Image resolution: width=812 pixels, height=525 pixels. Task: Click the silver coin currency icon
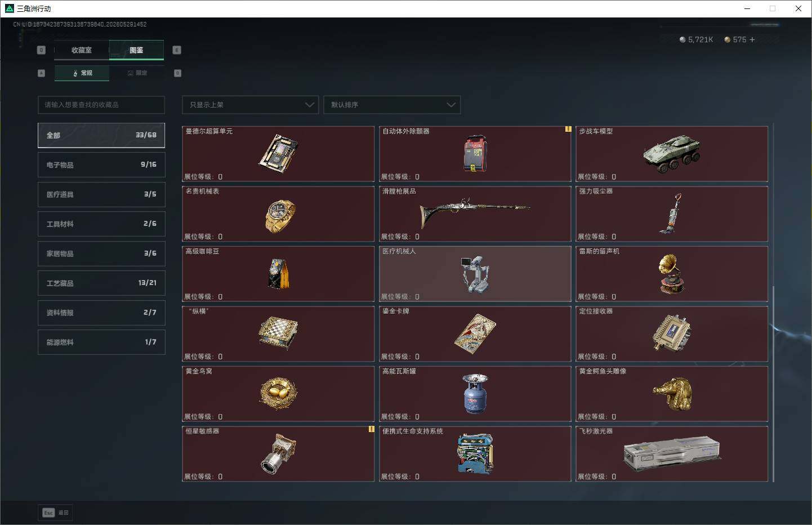point(682,39)
